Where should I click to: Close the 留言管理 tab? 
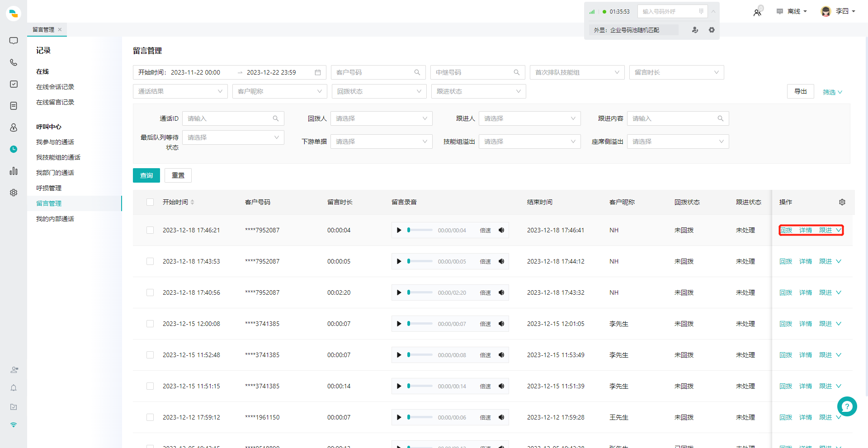click(60, 29)
